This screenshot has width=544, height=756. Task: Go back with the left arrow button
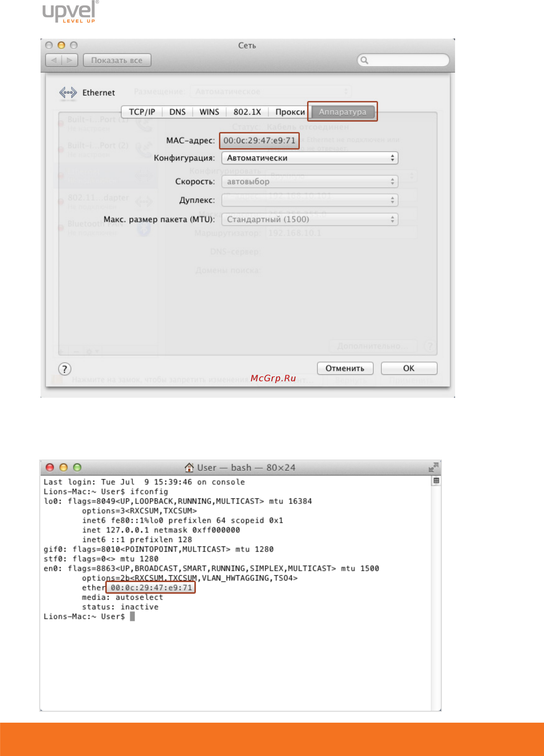(54, 60)
